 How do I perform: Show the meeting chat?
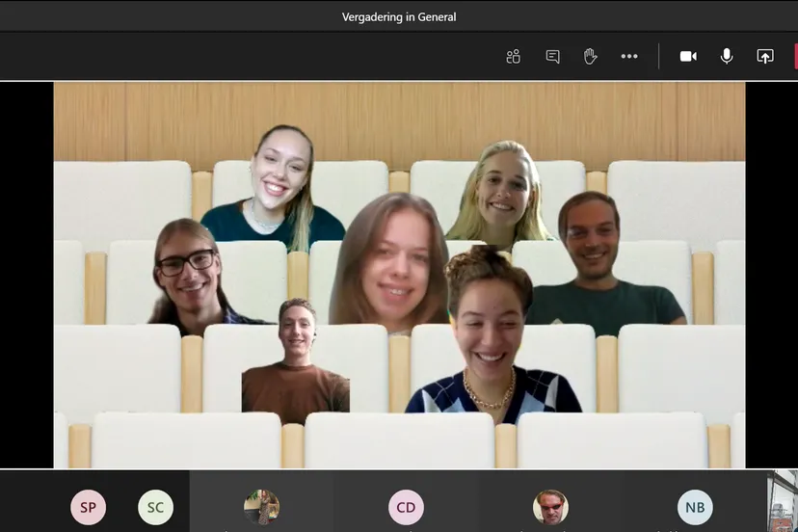click(552, 57)
